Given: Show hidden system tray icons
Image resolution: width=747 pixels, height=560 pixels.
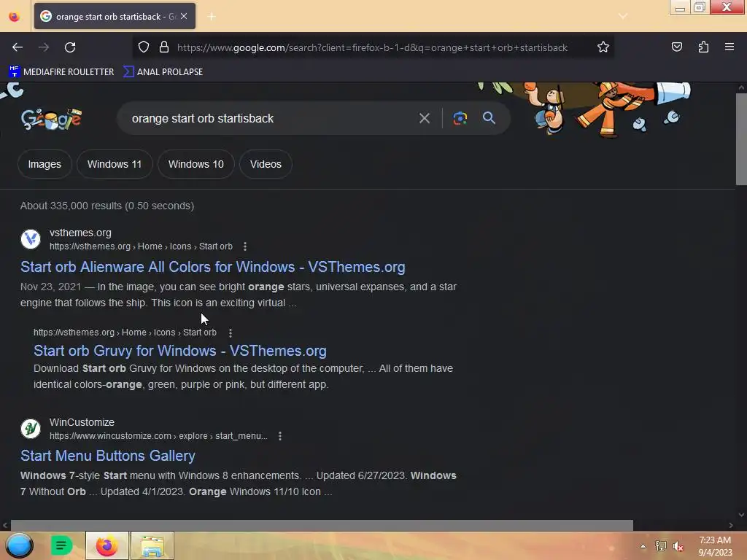Looking at the screenshot, I should pos(643,546).
